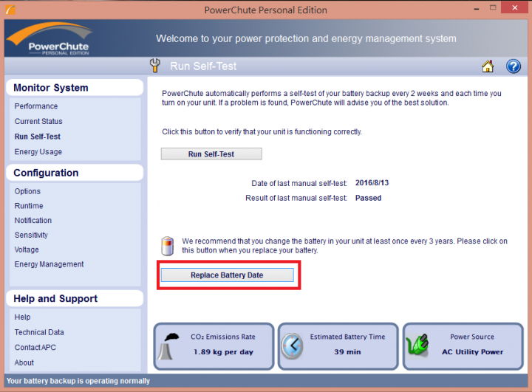
Task: Click the green plug Power Source icon
Action: click(x=417, y=345)
